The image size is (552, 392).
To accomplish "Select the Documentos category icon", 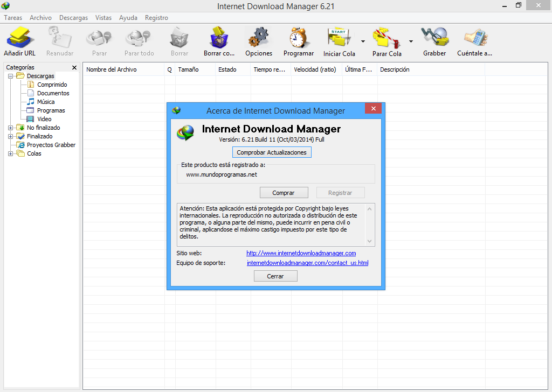I will pos(31,93).
